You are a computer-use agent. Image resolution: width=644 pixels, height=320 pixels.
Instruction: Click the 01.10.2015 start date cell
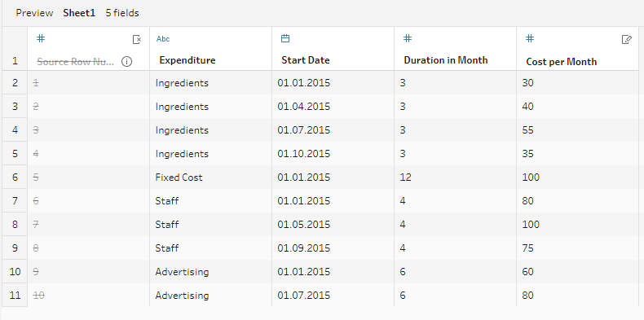333,154
